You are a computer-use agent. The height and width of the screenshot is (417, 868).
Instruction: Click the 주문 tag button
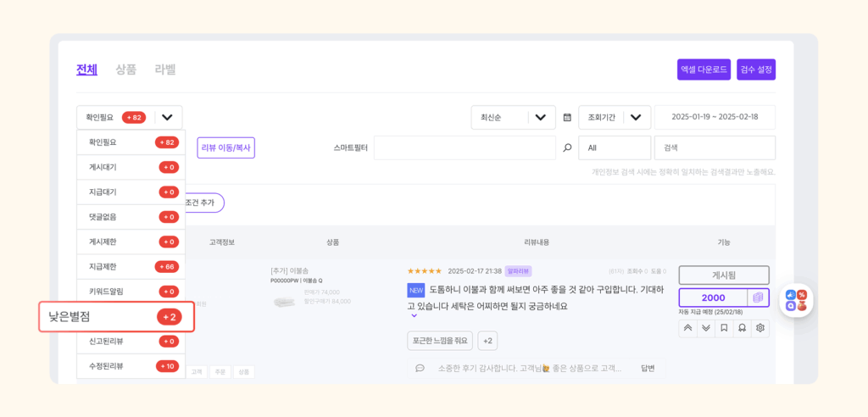coord(220,372)
